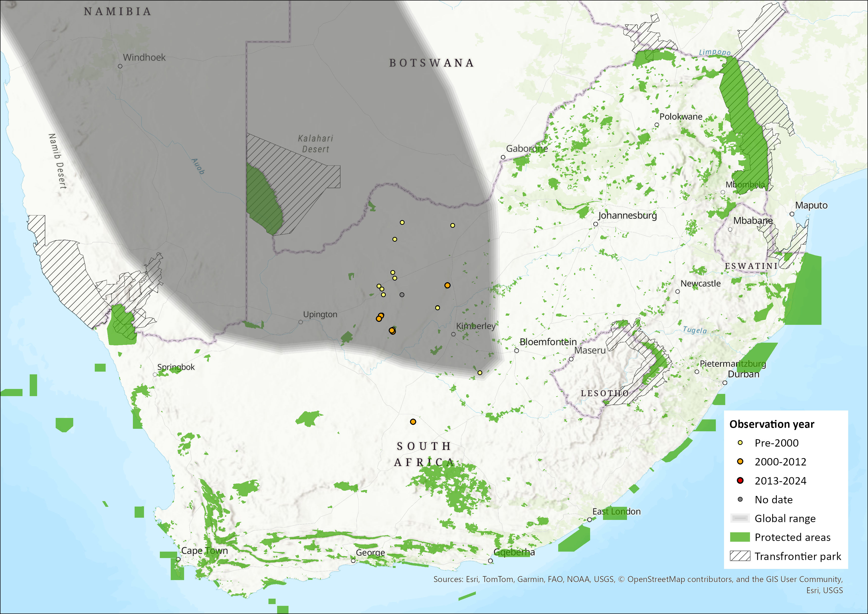Click the Transfrontier park hatched legend symbol
Viewport: 868px width, 614px height.
tap(740, 556)
